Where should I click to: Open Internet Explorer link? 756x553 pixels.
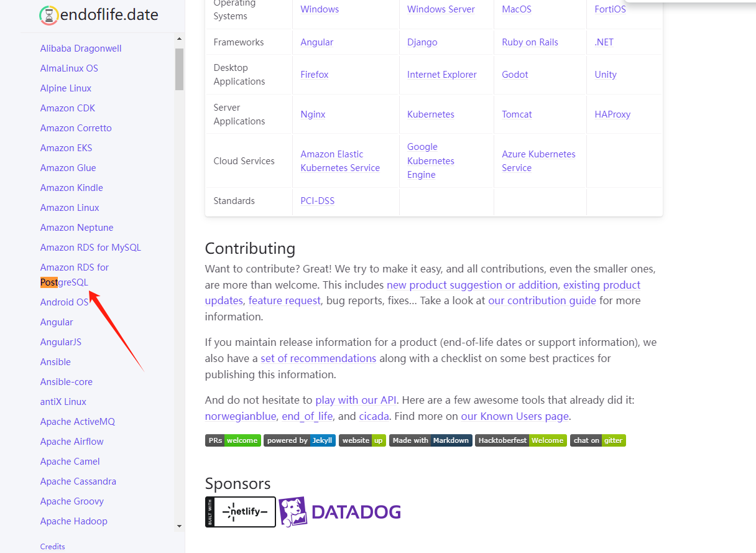click(442, 75)
